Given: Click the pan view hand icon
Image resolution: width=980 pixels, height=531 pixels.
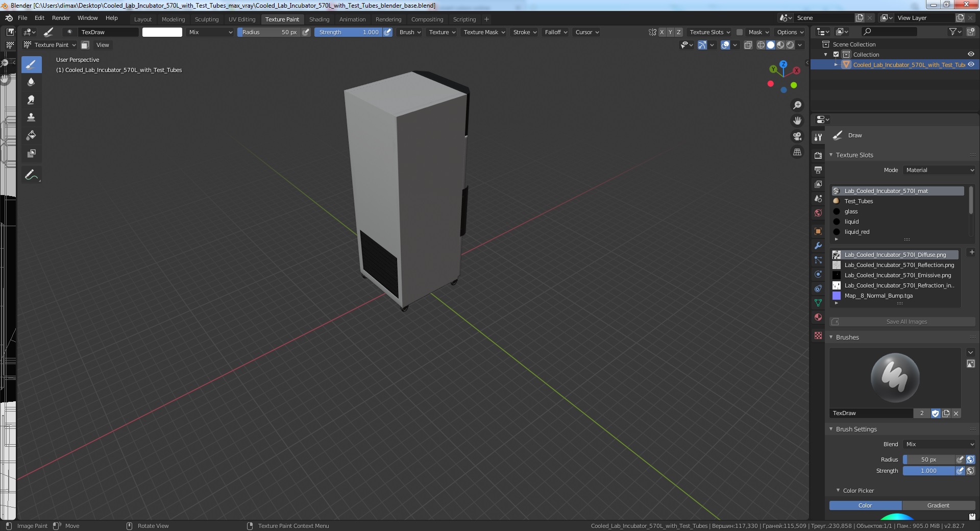Looking at the screenshot, I should point(797,120).
